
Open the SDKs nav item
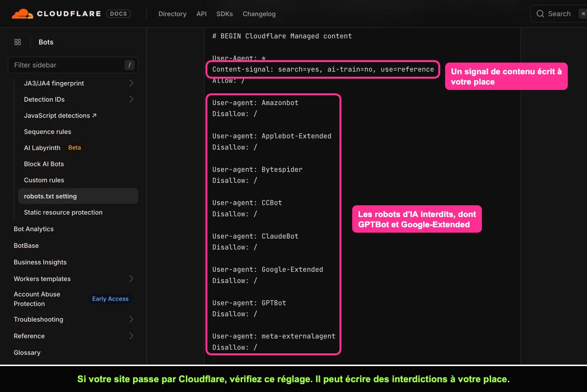(x=225, y=14)
